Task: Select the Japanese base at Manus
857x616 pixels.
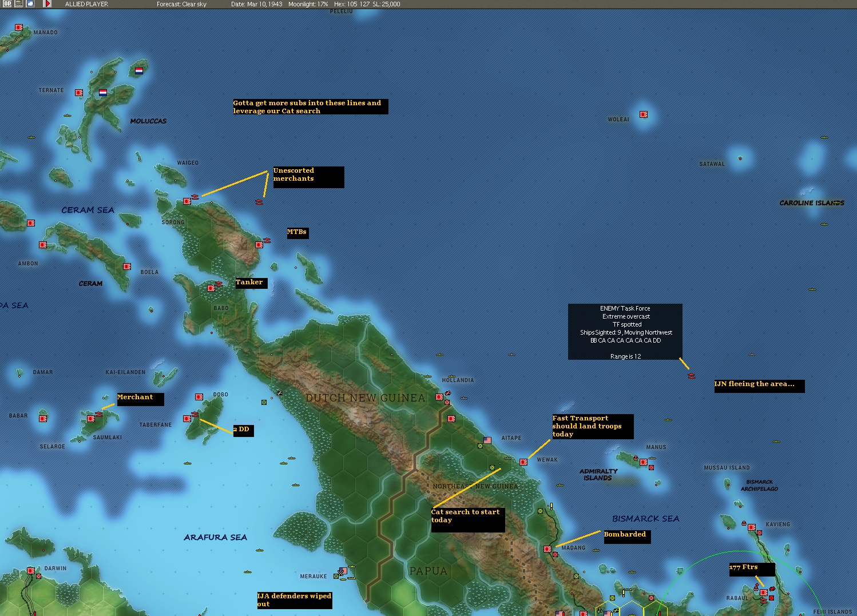Action: click(x=644, y=462)
